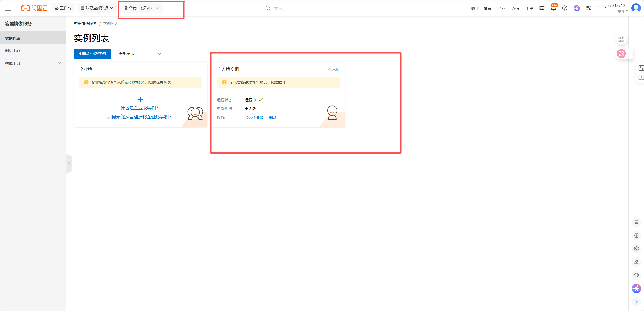
Task: Collapse the left sidebar panel handle
Action: point(69,164)
